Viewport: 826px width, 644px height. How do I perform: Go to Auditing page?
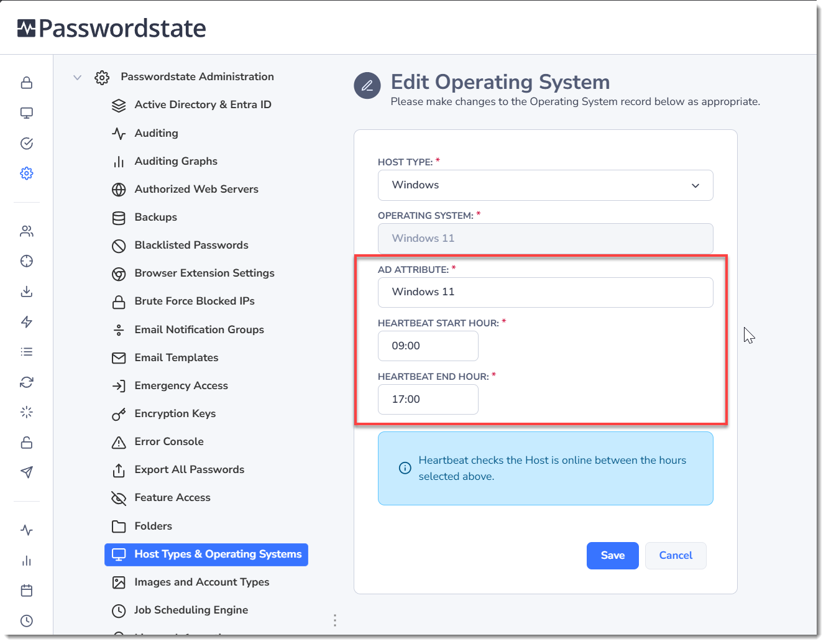[x=156, y=133]
